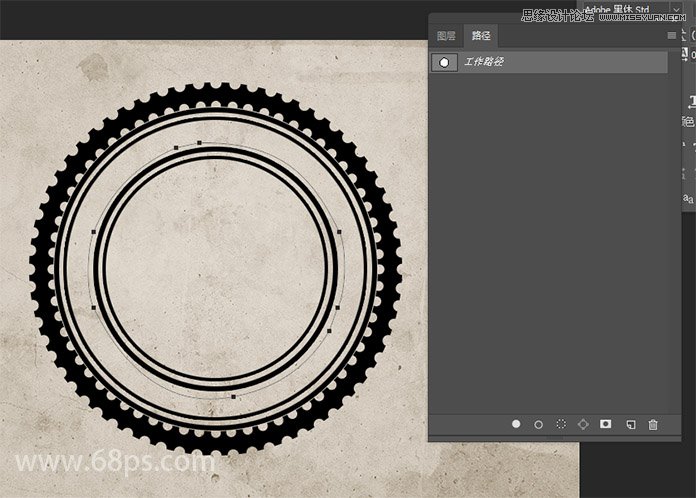The width and height of the screenshot is (696, 498).
Task: Open the Paths panel flyout menu
Action: point(672,36)
